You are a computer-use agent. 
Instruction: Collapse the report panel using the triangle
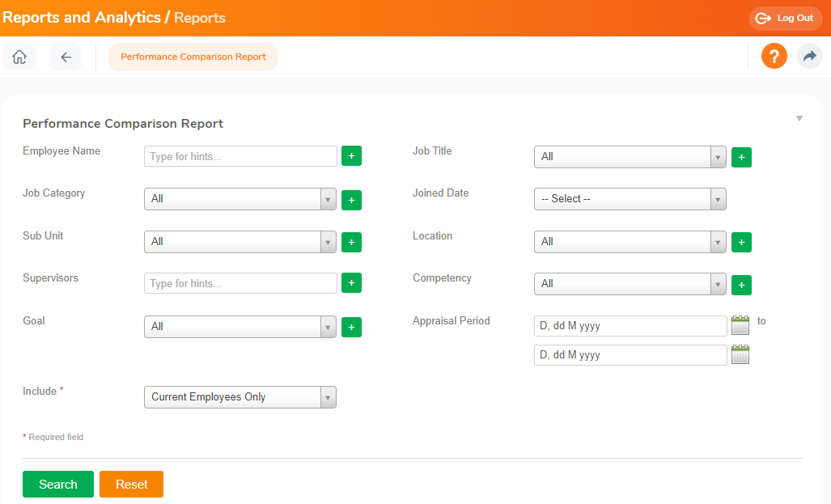click(799, 118)
